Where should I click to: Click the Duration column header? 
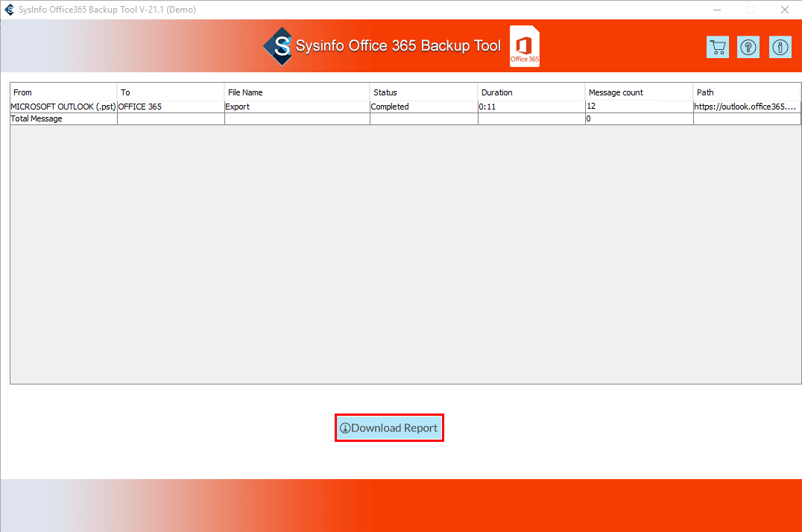pos(531,92)
